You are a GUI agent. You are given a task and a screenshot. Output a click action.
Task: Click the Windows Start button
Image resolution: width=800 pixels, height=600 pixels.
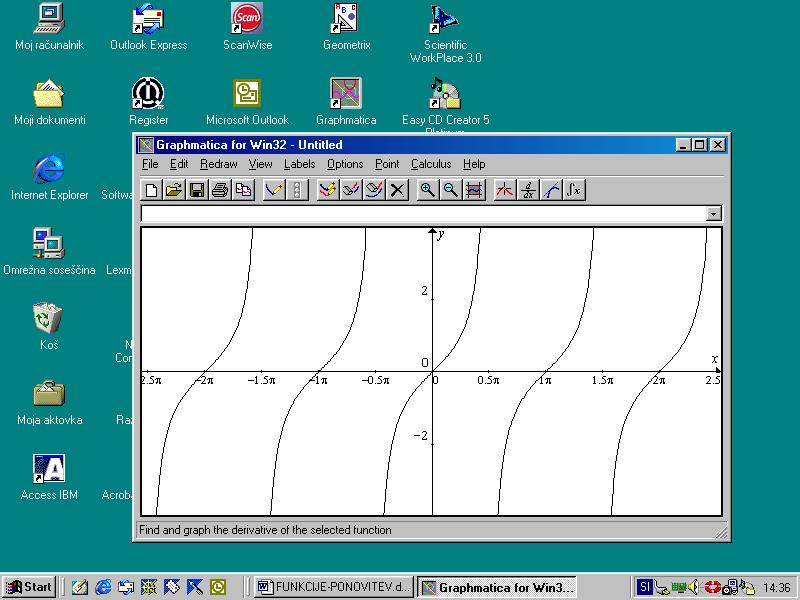coord(29,587)
